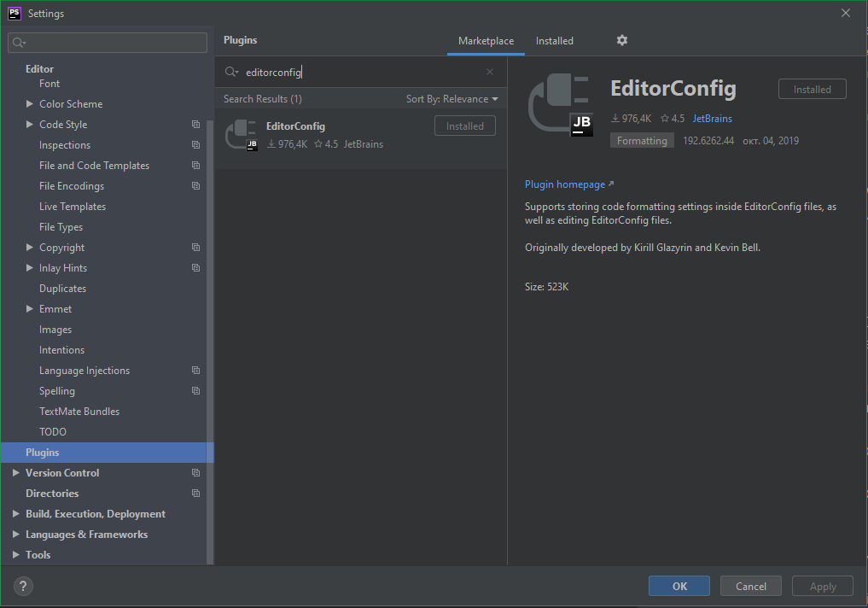Screen dimensions: 868x608
Task: Click the project-level icon next to Inlay Hints
Action: 196,268
